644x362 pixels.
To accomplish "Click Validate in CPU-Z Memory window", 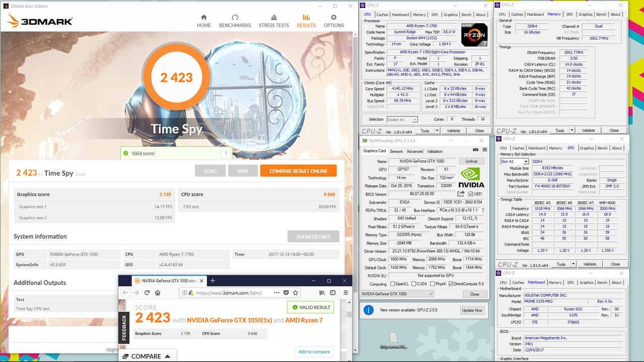I will pos(588,131).
